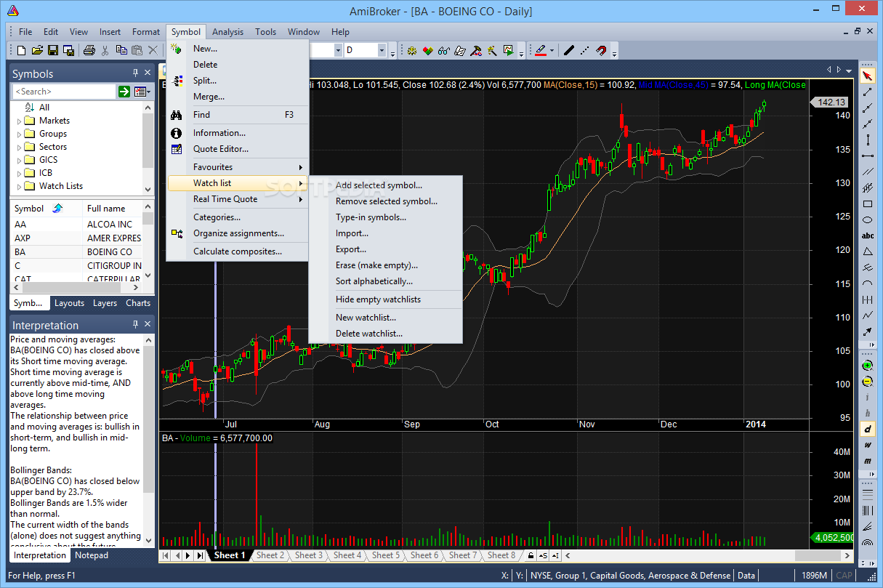Open the Real Time Quote submenu
This screenshot has width=883, height=588.
(x=238, y=199)
